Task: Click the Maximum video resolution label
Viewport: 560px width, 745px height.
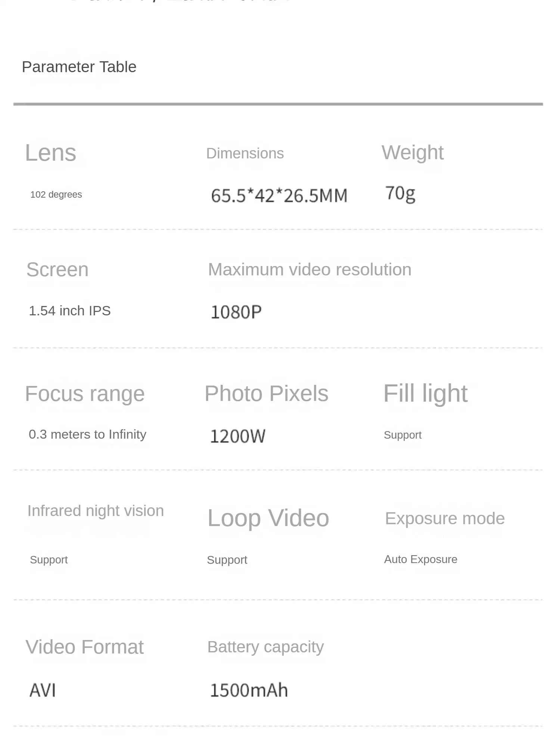Action: pyautogui.click(x=309, y=270)
